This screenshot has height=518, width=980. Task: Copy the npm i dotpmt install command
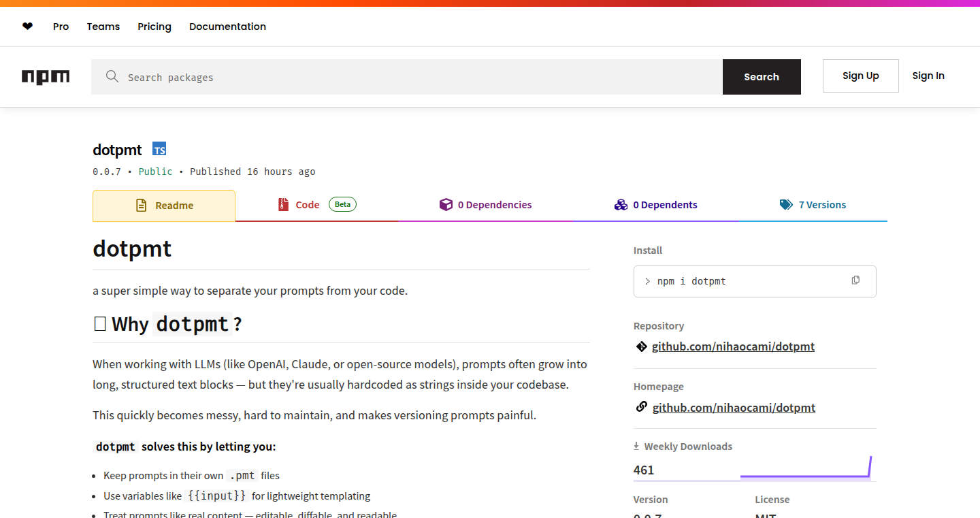[855, 280]
